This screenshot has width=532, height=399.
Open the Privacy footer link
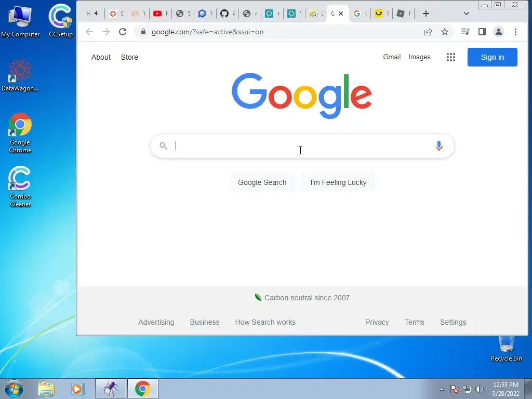tap(377, 322)
